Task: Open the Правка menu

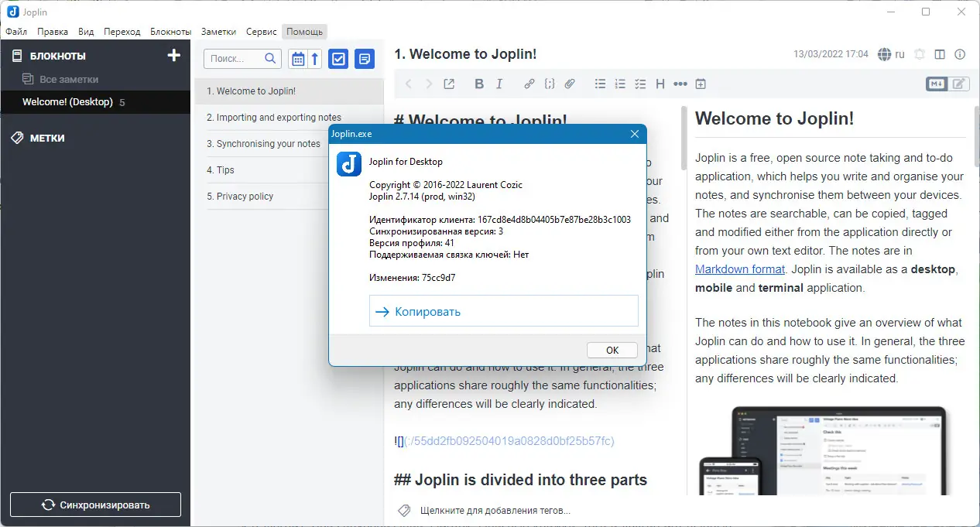Action: coord(53,32)
